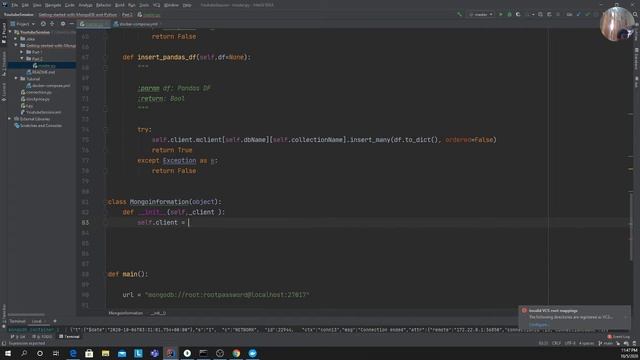The width and height of the screenshot is (640, 360).
Task: Select the Local terminal tab
Action: coord(37,321)
